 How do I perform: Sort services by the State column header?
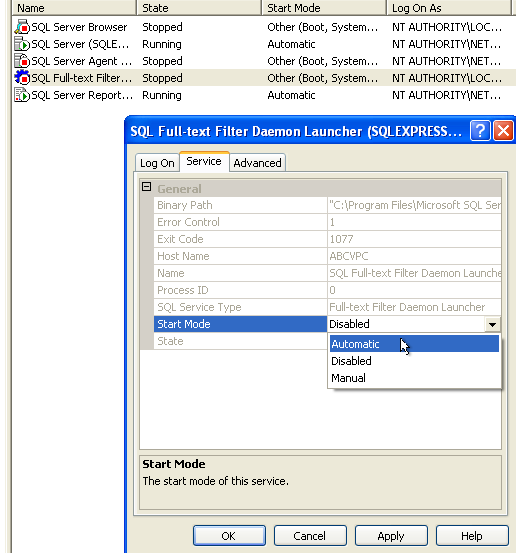(199, 8)
